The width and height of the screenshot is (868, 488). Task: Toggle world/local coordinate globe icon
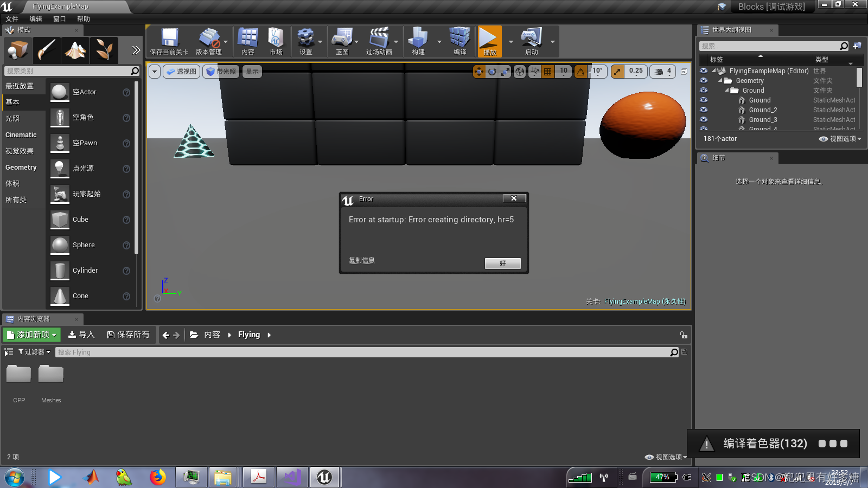click(x=520, y=72)
